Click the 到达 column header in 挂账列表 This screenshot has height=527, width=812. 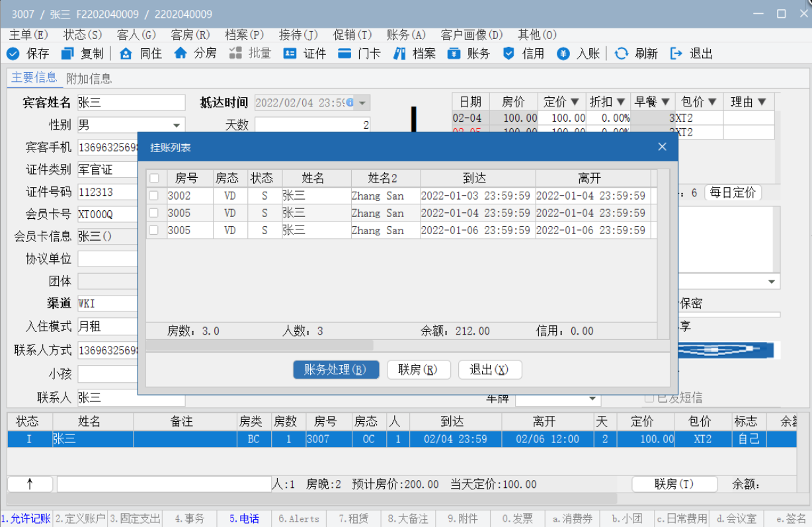coord(477,179)
